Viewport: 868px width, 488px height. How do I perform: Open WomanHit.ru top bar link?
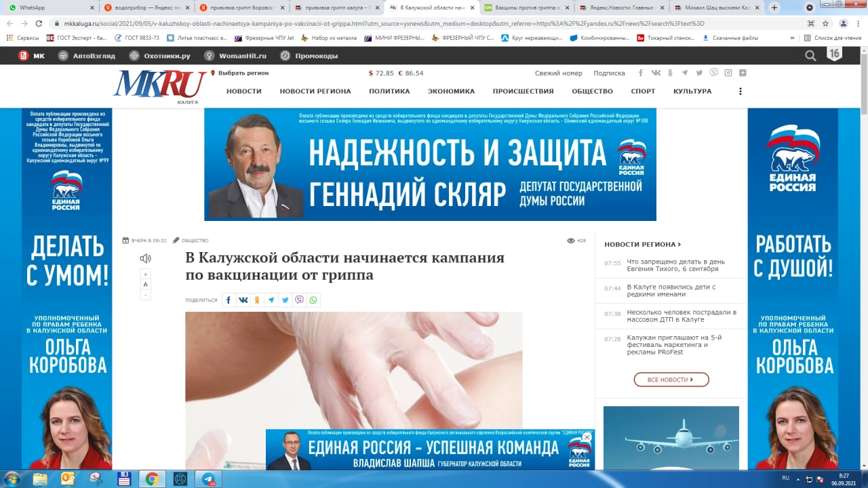(x=235, y=56)
